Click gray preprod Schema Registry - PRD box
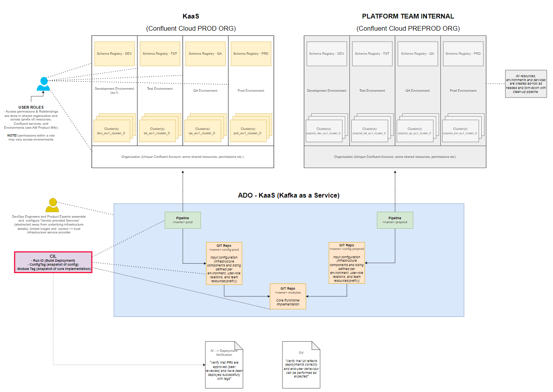 click(x=463, y=54)
